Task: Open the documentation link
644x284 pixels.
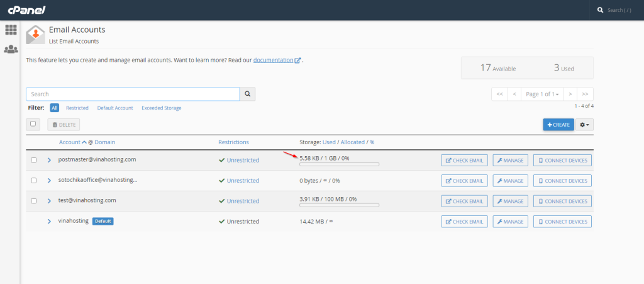Action: pos(273,60)
